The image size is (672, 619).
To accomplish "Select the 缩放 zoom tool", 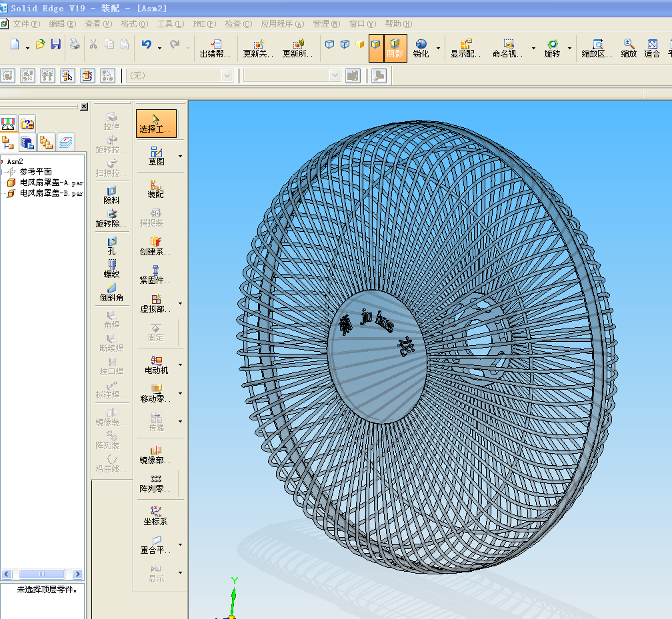I will (629, 49).
